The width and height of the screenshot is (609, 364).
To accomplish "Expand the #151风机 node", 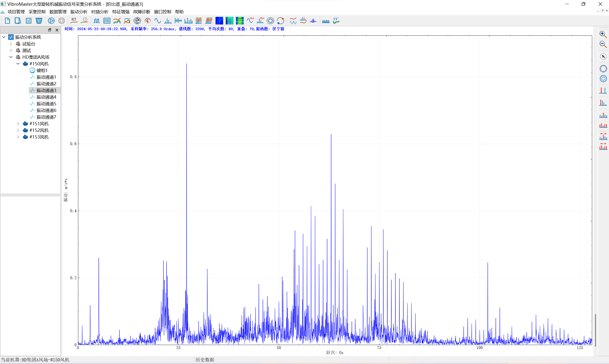I will [18, 124].
